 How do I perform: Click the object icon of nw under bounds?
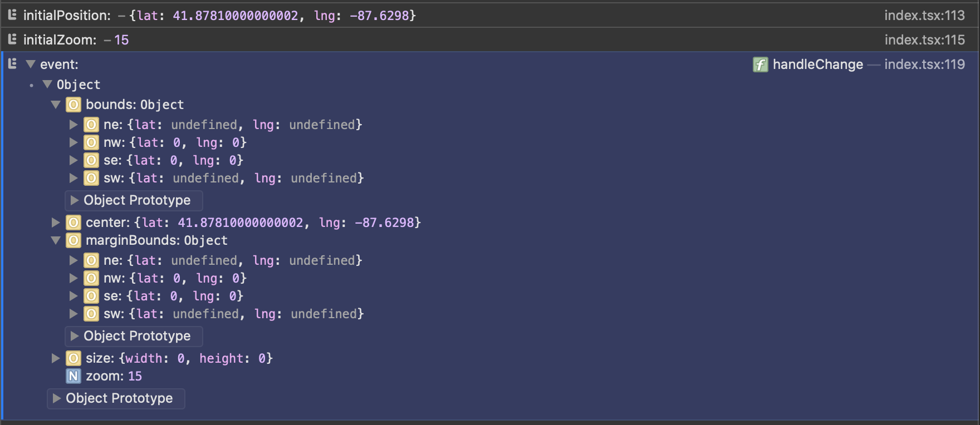(x=91, y=142)
